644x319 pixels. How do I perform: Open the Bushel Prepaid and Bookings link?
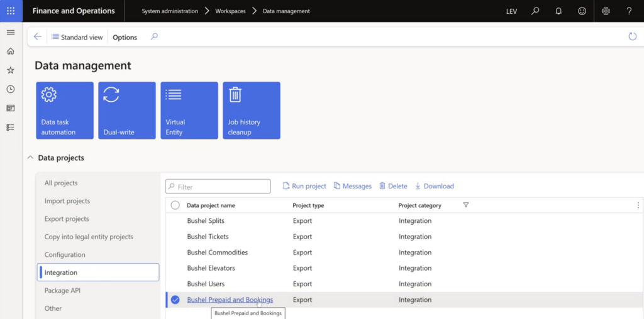pos(230,300)
